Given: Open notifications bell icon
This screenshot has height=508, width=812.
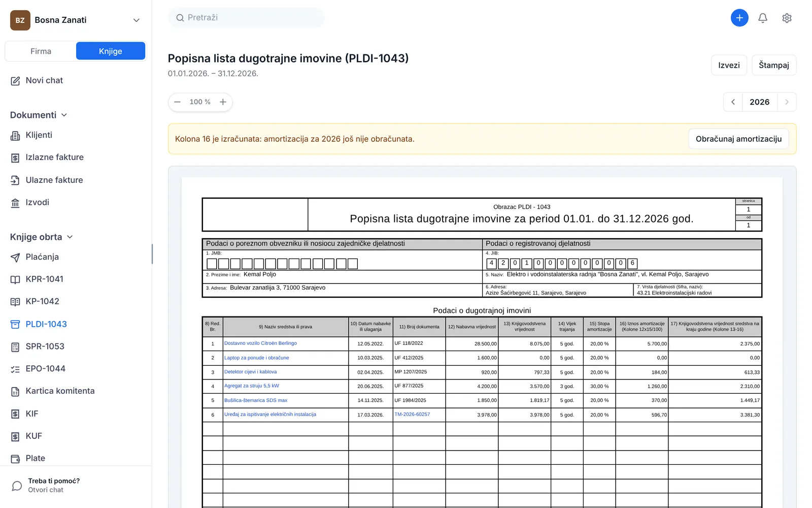Looking at the screenshot, I should coord(762,18).
